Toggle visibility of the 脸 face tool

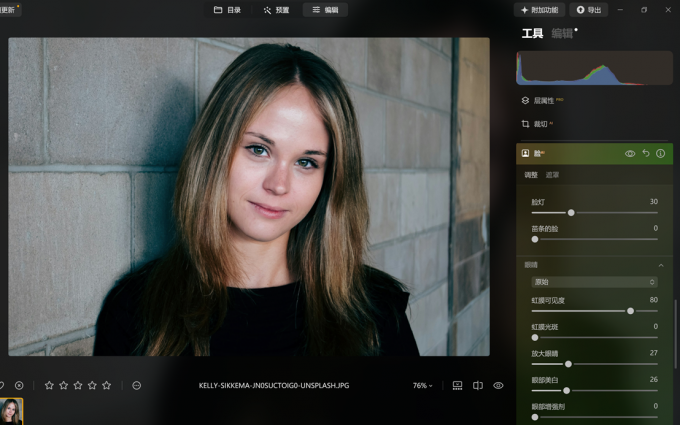click(630, 154)
